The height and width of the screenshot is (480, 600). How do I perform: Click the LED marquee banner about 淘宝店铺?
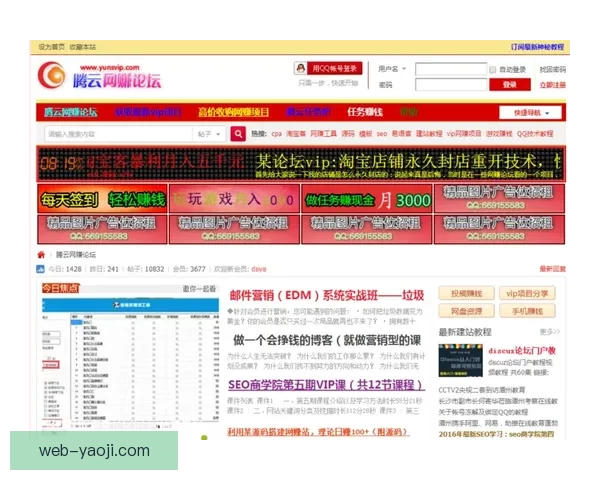coord(301,164)
